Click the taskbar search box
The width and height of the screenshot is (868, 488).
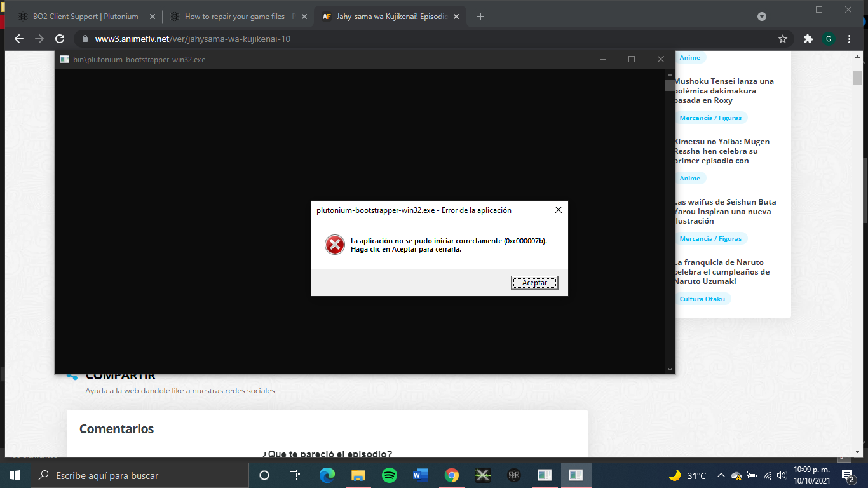[x=140, y=475]
